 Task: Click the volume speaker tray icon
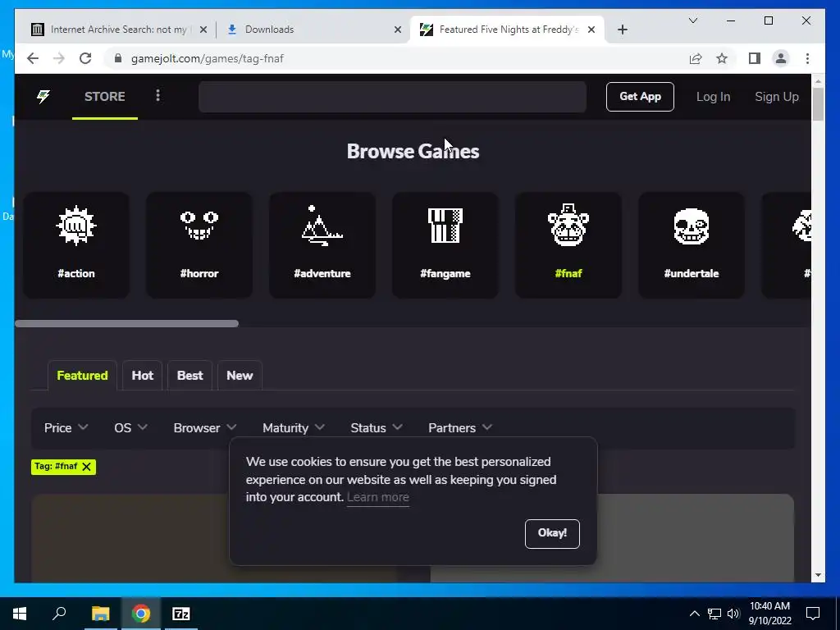pyautogui.click(x=733, y=614)
